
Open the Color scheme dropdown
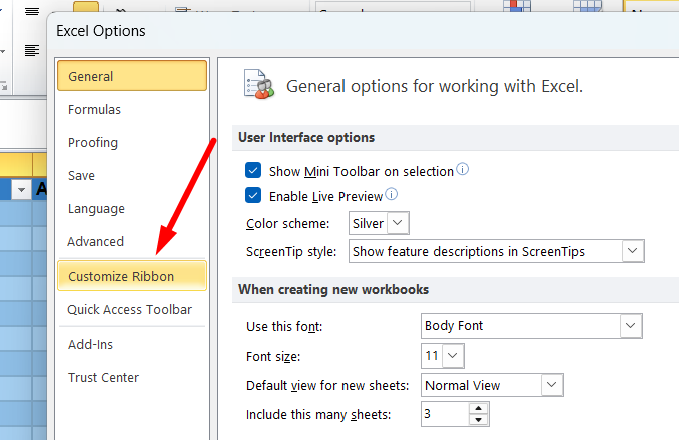[398, 223]
